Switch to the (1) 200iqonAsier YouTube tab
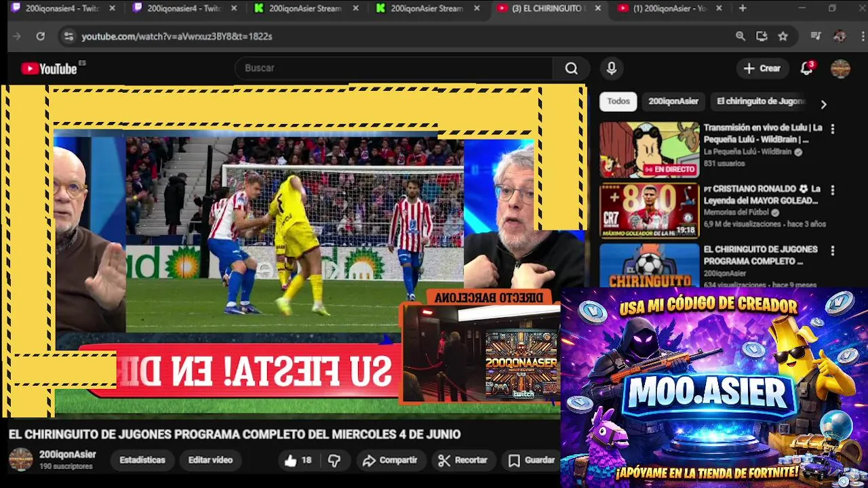Screen dimensions: 868x488 tap(670, 8)
